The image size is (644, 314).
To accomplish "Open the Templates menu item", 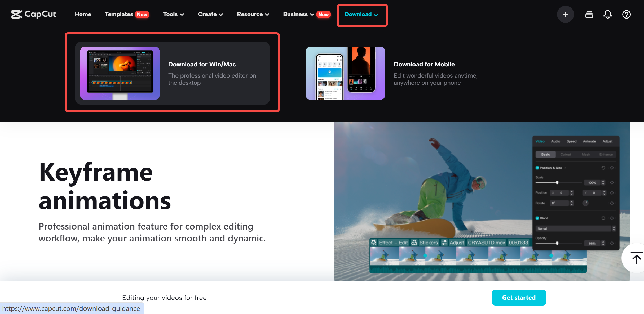I will tap(119, 14).
